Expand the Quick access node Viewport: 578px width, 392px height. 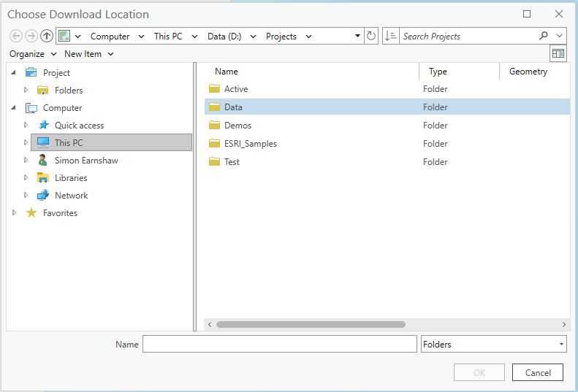[x=26, y=125]
